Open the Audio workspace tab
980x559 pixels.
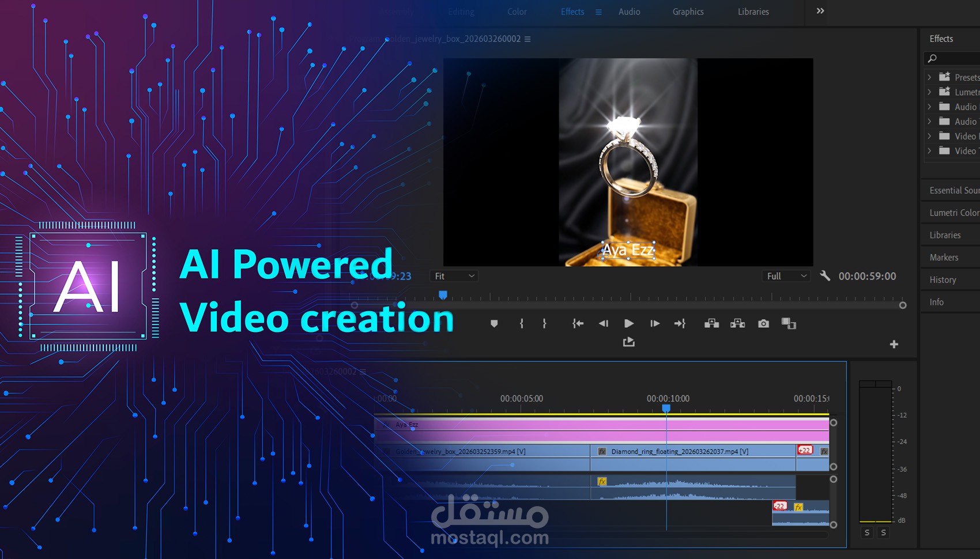coord(629,12)
